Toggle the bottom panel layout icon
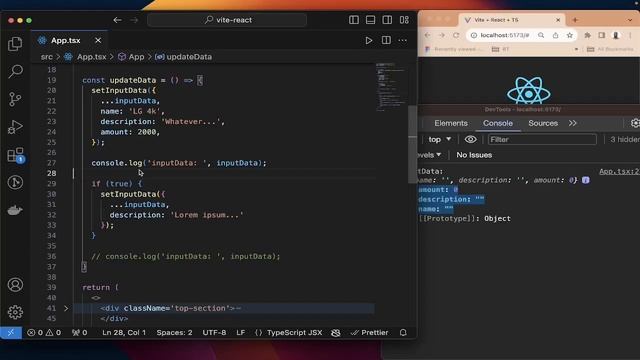 (371, 20)
